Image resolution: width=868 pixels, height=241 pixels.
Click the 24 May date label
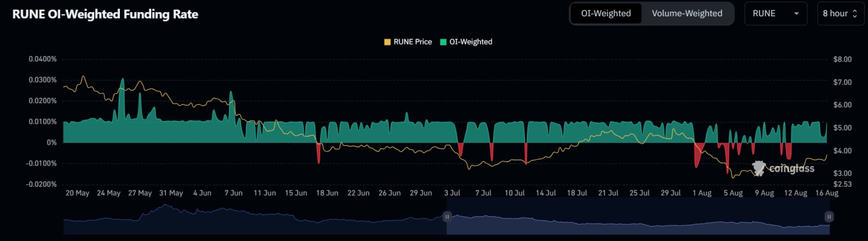pyautogui.click(x=109, y=193)
